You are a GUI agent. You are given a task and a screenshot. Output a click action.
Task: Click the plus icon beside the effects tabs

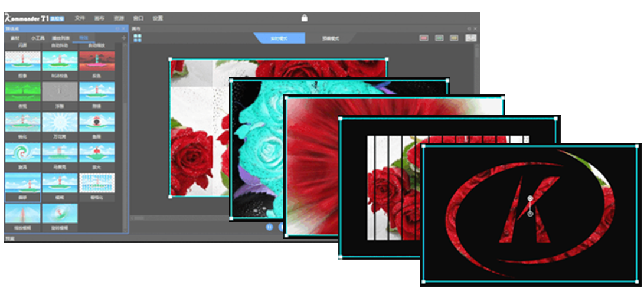pyautogui.click(x=123, y=38)
